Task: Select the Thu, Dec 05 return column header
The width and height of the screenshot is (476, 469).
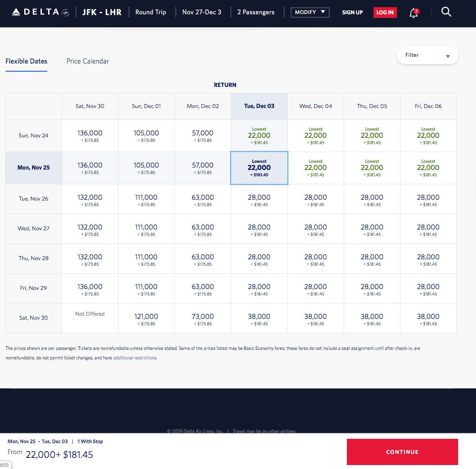Action: pyautogui.click(x=372, y=106)
